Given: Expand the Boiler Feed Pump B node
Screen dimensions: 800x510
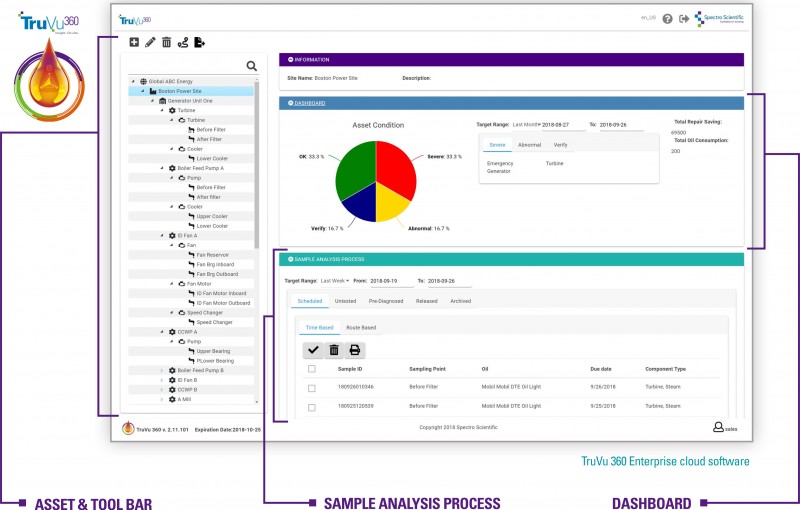Looking at the screenshot, I should [x=162, y=370].
